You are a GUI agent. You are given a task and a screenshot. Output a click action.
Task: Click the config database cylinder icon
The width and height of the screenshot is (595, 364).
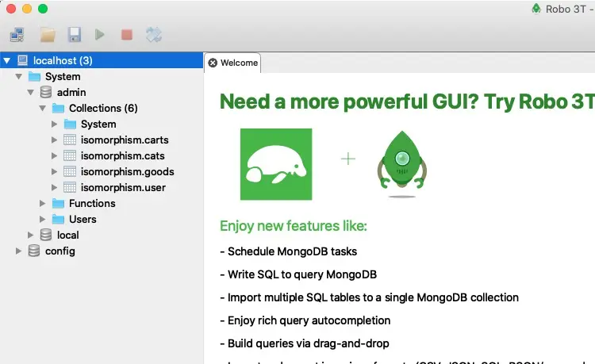click(x=34, y=251)
